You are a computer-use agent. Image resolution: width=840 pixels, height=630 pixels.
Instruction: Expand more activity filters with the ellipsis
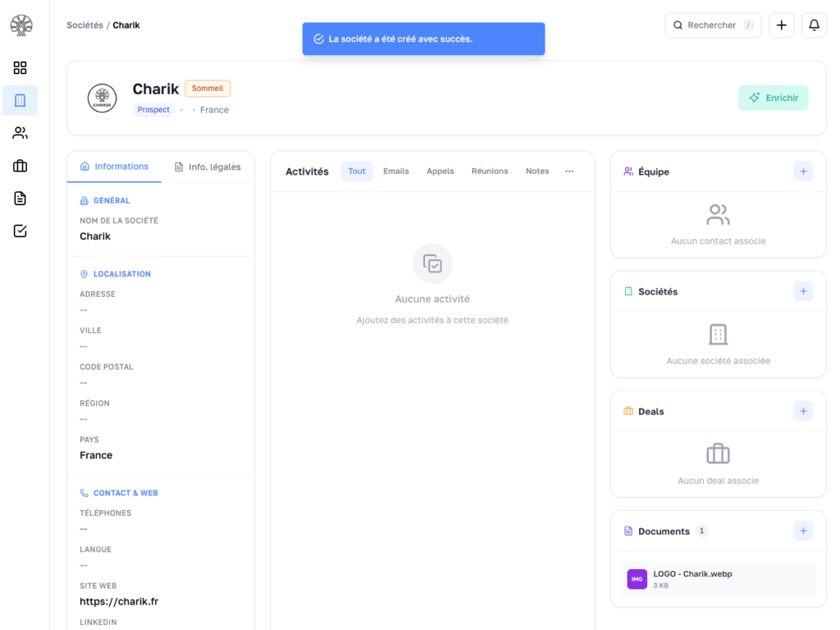click(569, 171)
